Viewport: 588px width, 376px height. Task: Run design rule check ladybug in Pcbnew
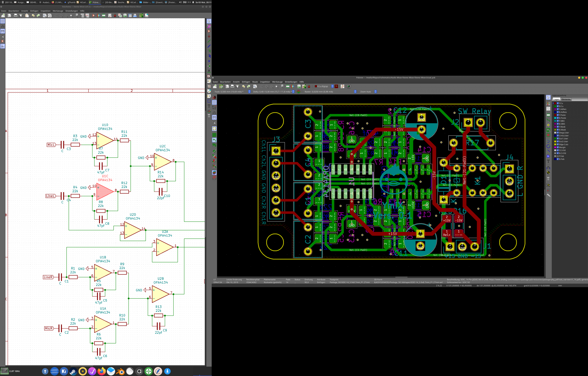[x=309, y=86]
